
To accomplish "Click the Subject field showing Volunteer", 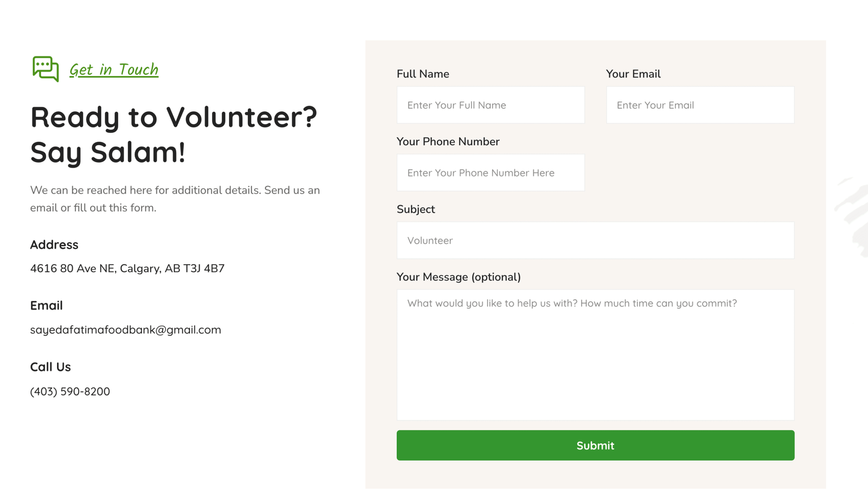I will [x=595, y=240].
